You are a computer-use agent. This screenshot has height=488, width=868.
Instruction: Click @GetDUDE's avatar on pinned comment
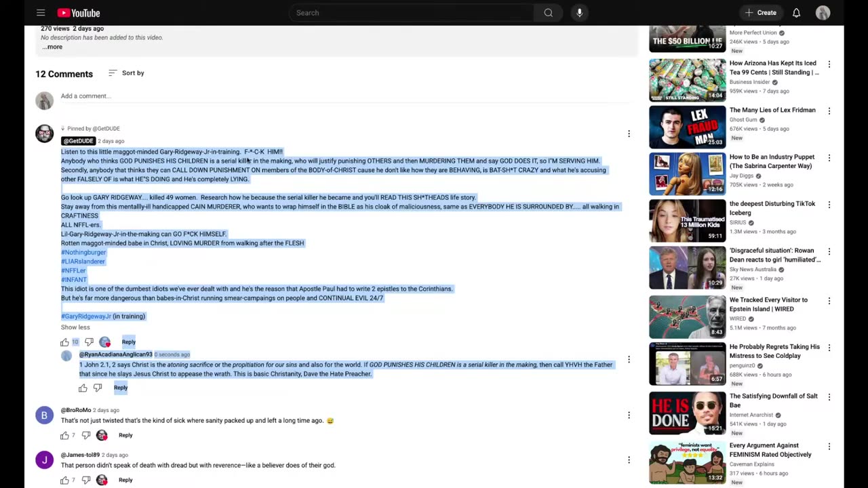pos(44,134)
